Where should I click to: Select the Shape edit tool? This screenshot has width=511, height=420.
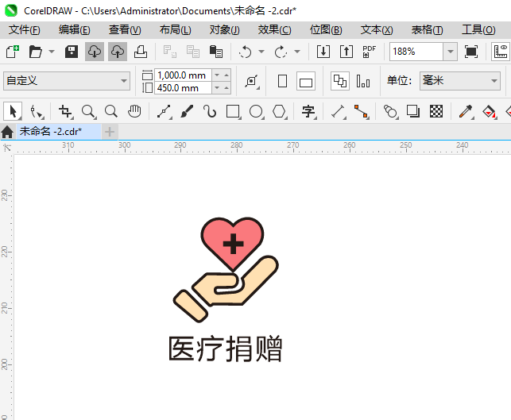pos(36,112)
